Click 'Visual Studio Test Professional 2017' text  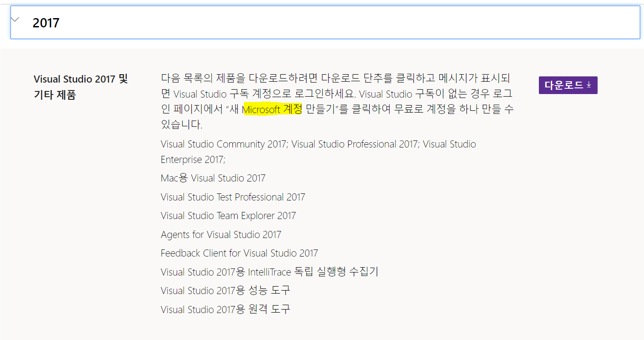[x=233, y=197]
